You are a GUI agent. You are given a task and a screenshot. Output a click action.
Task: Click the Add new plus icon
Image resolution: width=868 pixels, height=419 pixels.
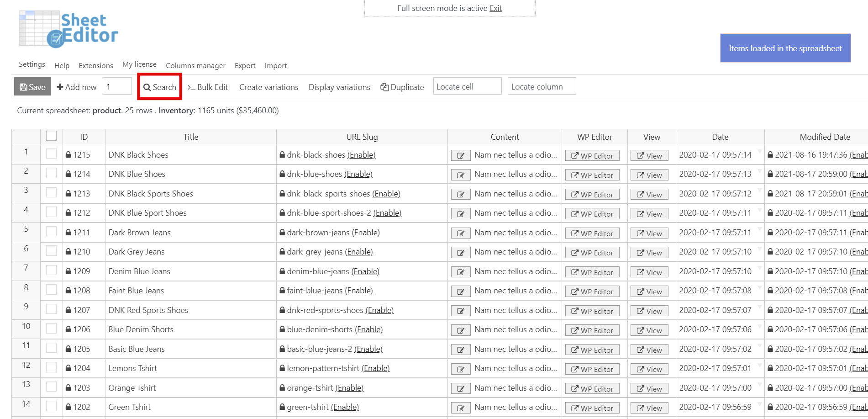point(59,86)
